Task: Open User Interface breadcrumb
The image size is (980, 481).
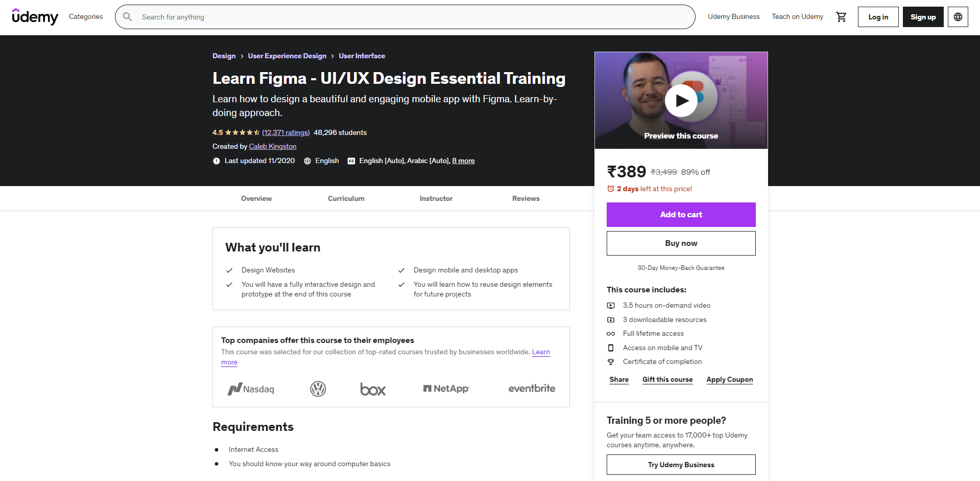Action: click(362, 56)
